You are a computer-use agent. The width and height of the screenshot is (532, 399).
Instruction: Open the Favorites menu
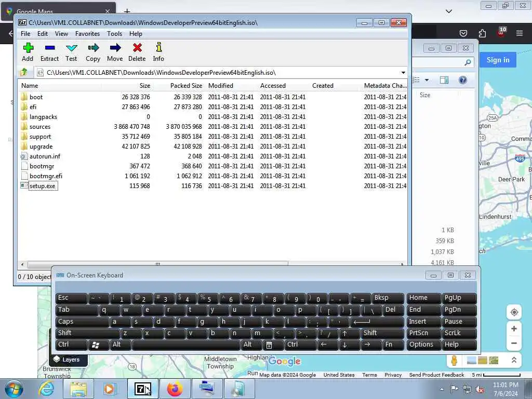[87, 34]
